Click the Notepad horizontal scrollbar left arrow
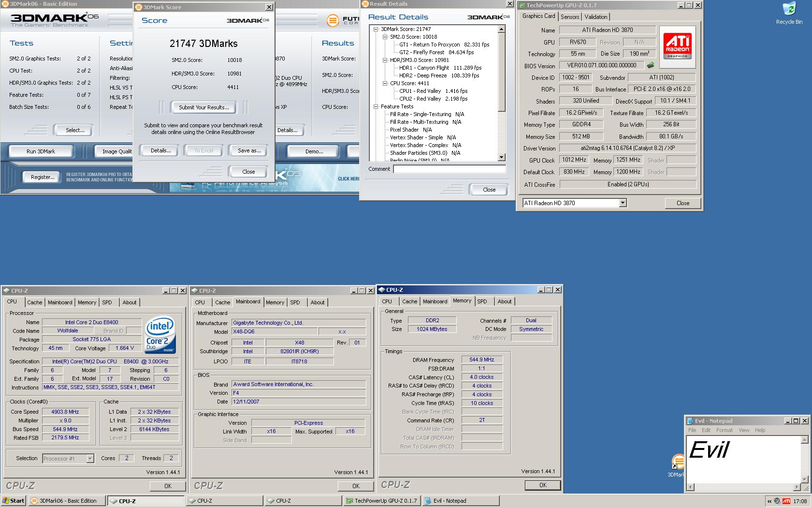812x508 pixels. [x=691, y=487]
